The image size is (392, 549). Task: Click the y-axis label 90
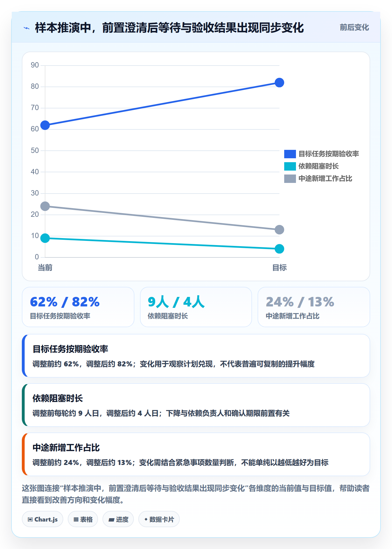coord(35,65)
